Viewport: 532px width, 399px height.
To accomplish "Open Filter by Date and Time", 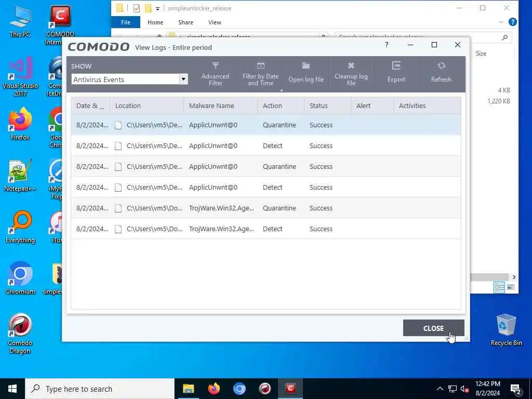I will pos(260,74).
